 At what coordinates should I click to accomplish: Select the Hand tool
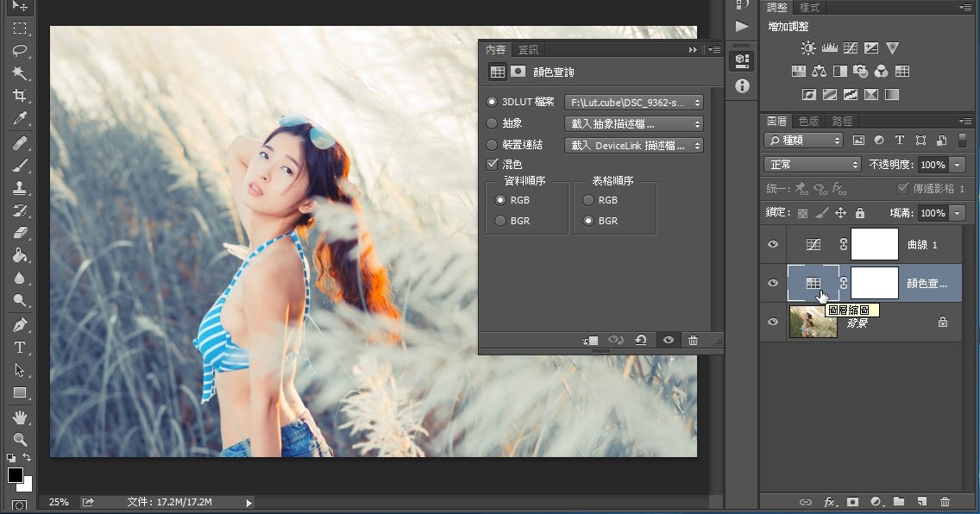(x=20, y=417)
